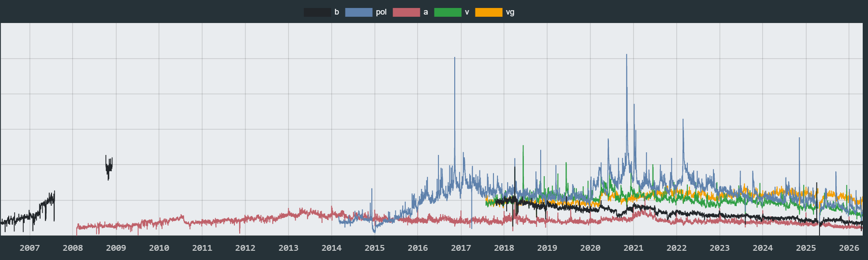
Task: Click the 2010 x-axis label
Action: pos(159,248)
